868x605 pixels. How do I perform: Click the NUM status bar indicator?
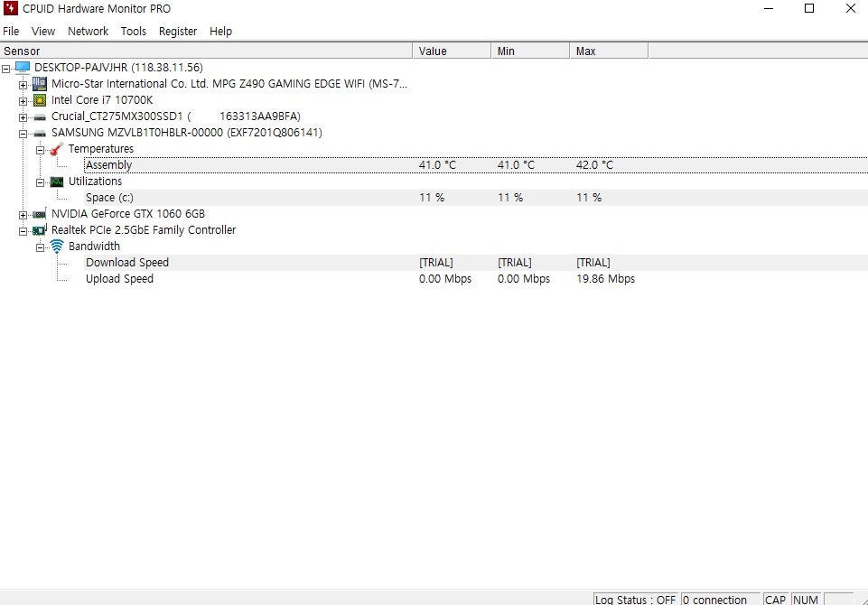(x=806, y=600)
